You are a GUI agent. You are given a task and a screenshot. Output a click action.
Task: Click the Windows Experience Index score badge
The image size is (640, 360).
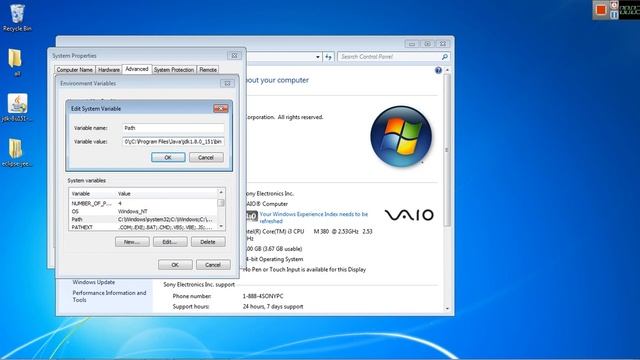click(252, 216)
